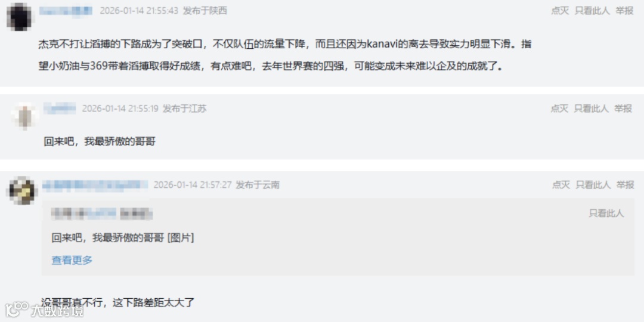Click 只看此人 inside the quoted reply box
Viewport: 644px width, 322px height.
pos(606,213)
